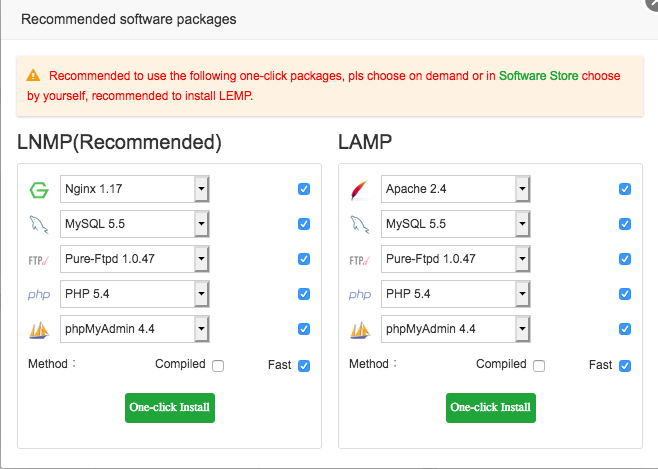The image size is (658, 469).
Task: Click the FTP icon in LAMP panel
Action: [x=360, y=261]
